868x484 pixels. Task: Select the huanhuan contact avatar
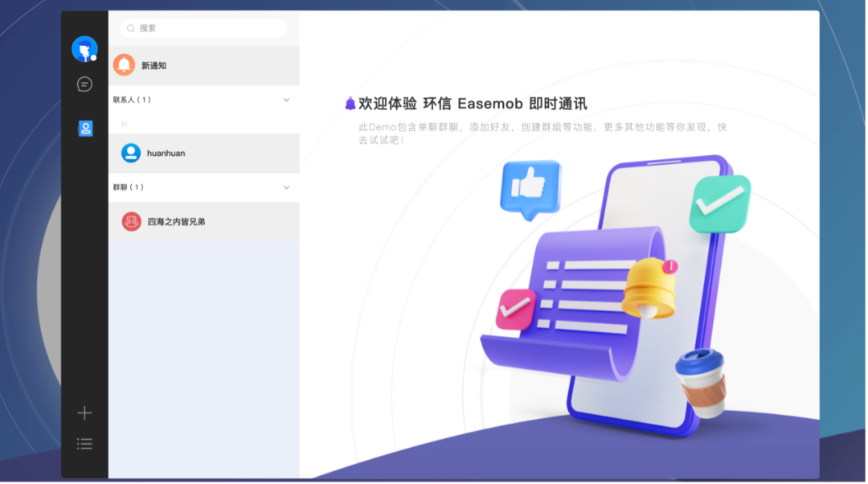point(131,154)
